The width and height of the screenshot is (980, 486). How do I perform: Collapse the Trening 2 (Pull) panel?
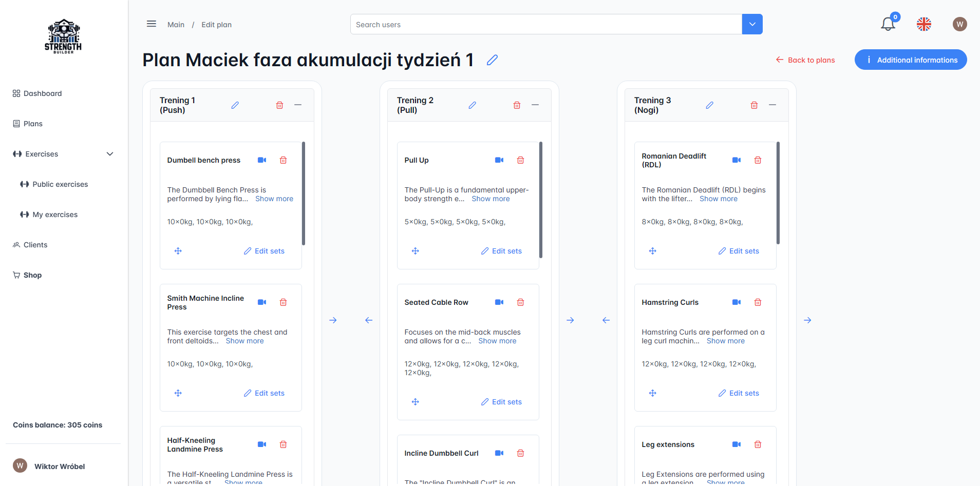click(x=535, y=105)
